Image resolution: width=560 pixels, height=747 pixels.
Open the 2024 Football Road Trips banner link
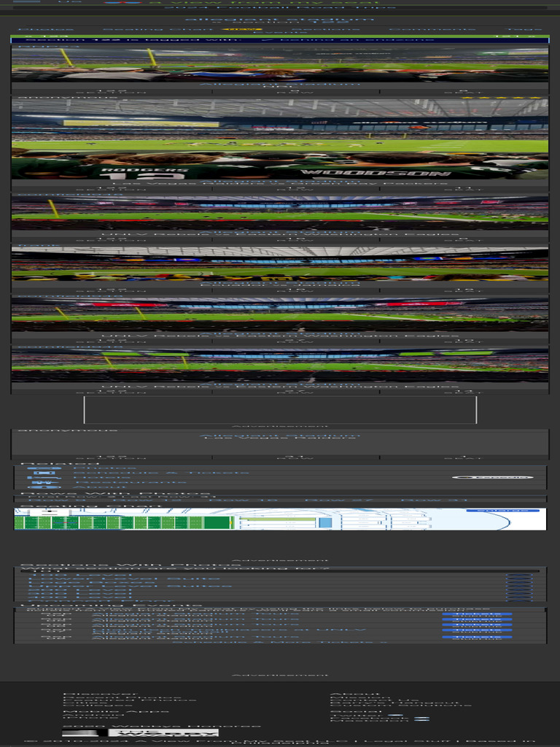click(x=280, y=7)
